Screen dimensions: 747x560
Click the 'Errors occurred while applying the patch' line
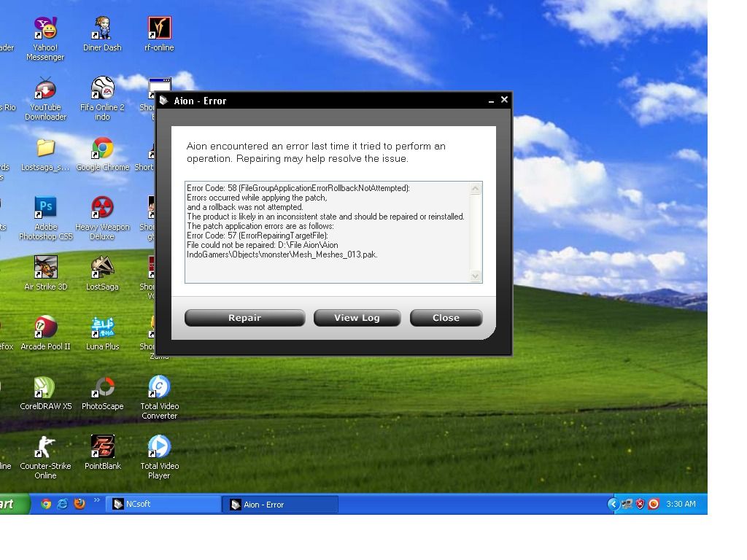[x=257, y=198]
